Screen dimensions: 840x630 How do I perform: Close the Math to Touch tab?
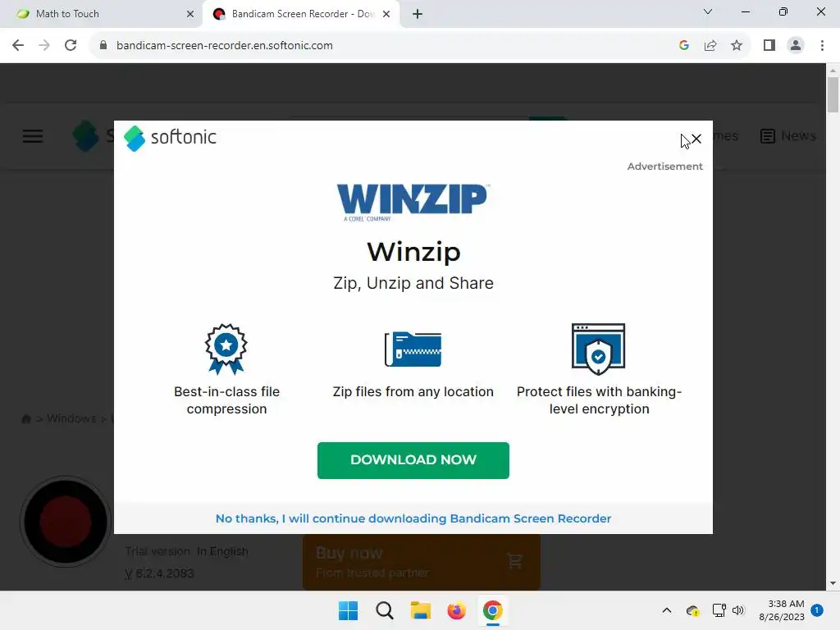[x=190, y=14]
